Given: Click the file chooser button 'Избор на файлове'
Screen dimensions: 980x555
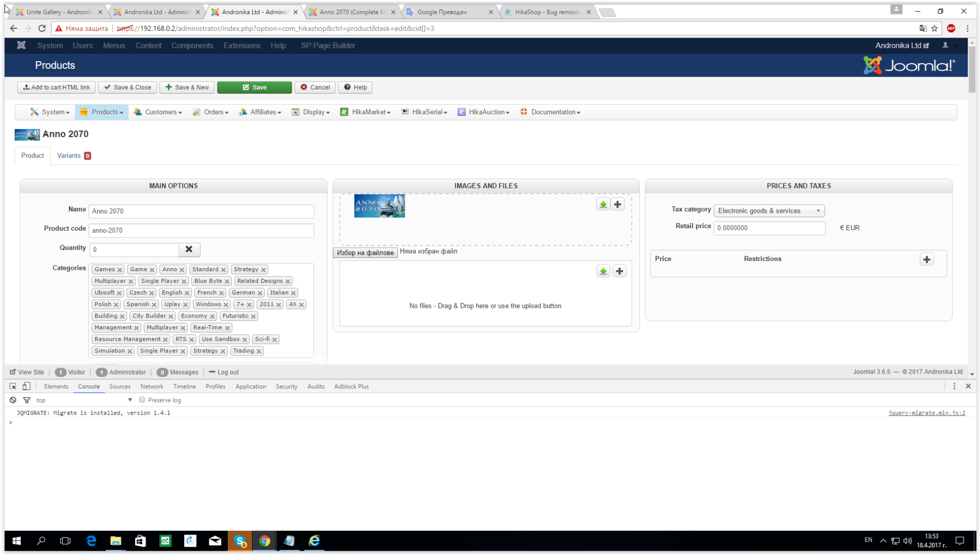Looking at the screenshot, I should (x=365, y=252).
